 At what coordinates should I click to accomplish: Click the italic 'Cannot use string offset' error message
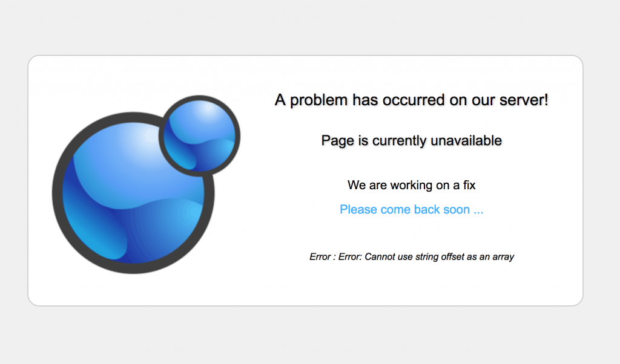pos(411,256)
